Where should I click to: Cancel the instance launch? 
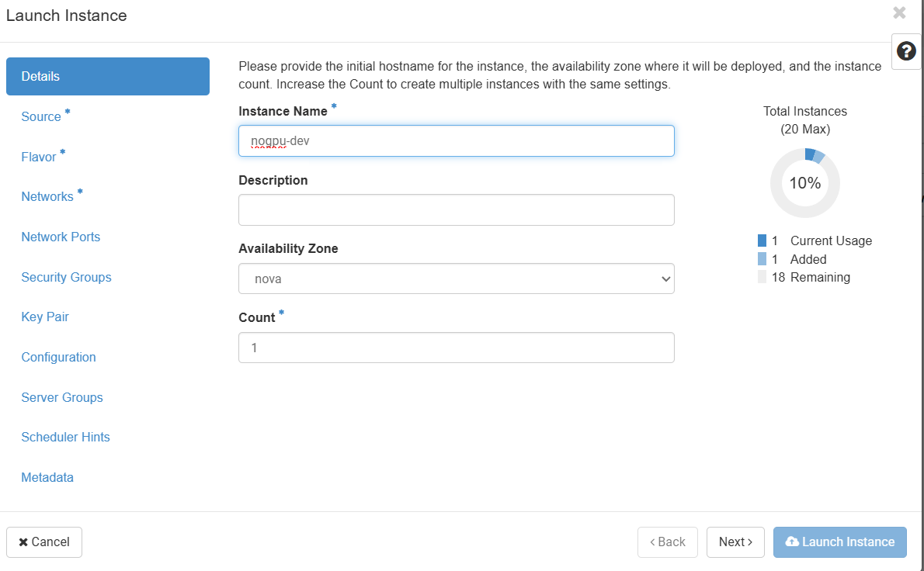pyautogui.click(x=44, y=542)
